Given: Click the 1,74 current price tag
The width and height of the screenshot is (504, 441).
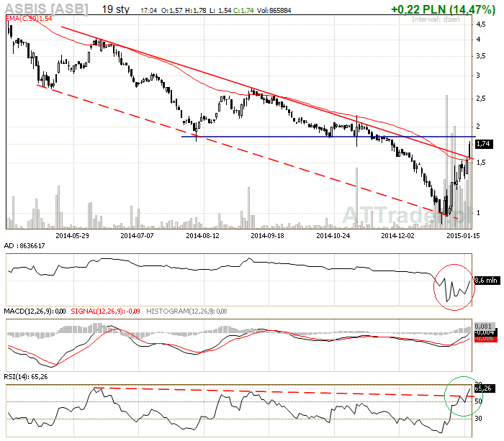Looking at the screenshot, I should 483,144.
